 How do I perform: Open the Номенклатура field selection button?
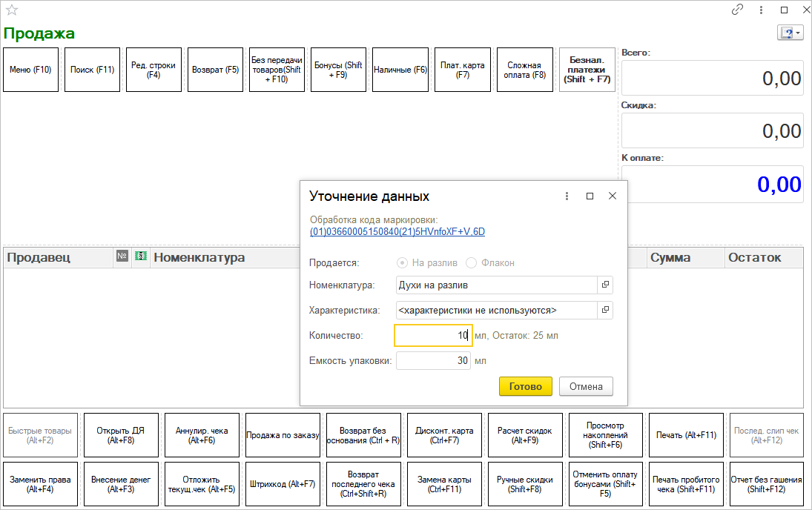tap(605, 285)
